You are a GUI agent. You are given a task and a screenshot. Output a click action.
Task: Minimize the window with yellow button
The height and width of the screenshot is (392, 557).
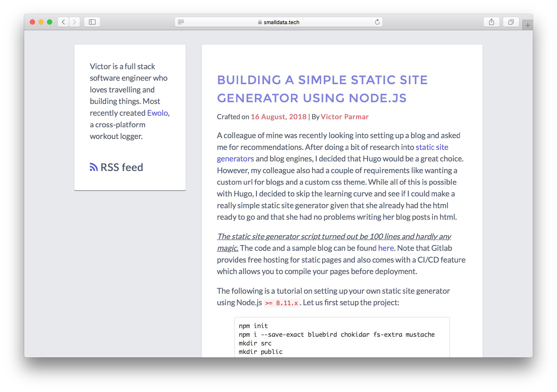coord(41,22)
